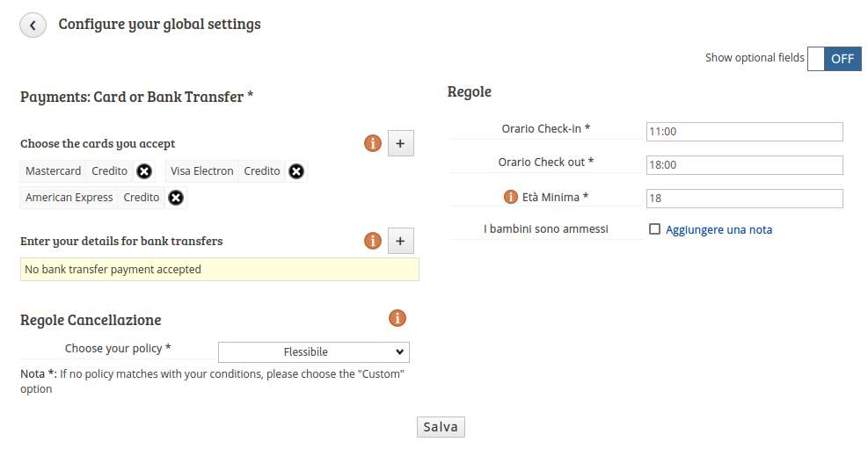Click the No bank transfer payment notice
The width and height of the screenshot is (868, 449).
point(220,269)
